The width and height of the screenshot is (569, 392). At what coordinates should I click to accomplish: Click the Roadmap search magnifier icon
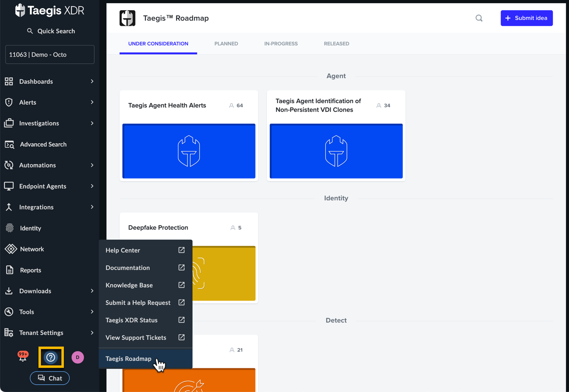click(479, 18)
